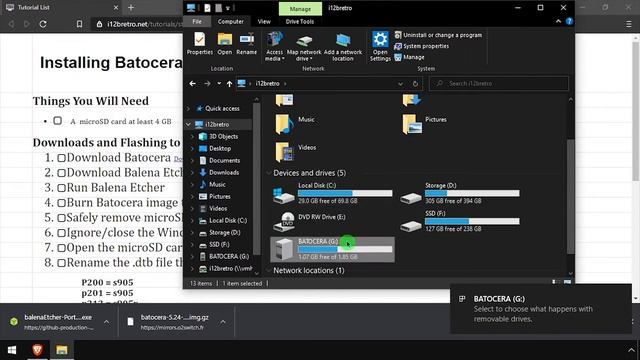640x360 pixels.
Task: Select the SSD (F:) drive icon
Action: (411, 226)
